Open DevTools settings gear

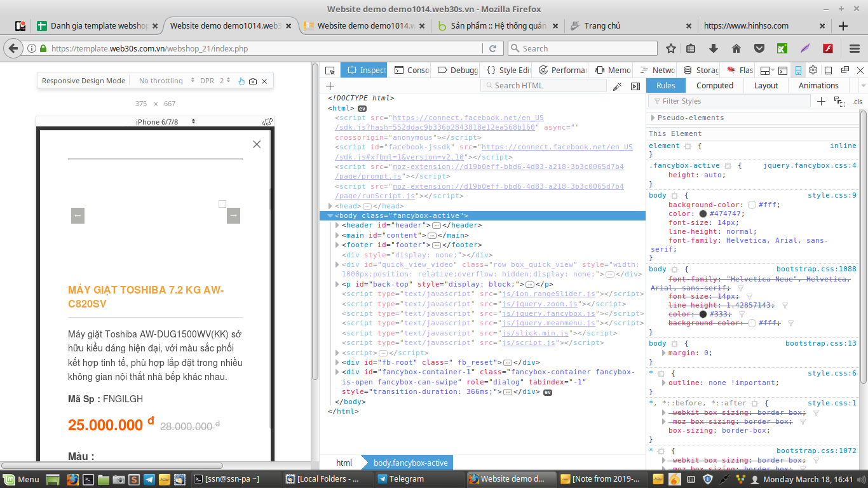[x=813, y=70]
